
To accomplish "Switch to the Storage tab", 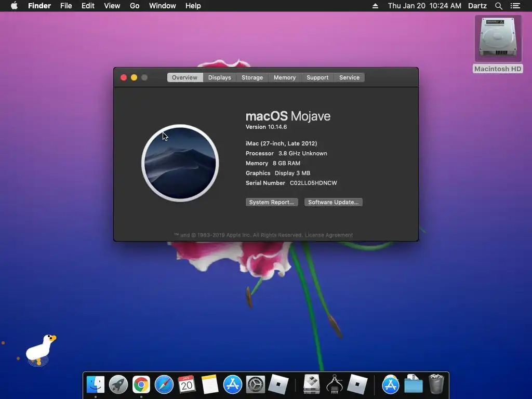I will 252,77.
